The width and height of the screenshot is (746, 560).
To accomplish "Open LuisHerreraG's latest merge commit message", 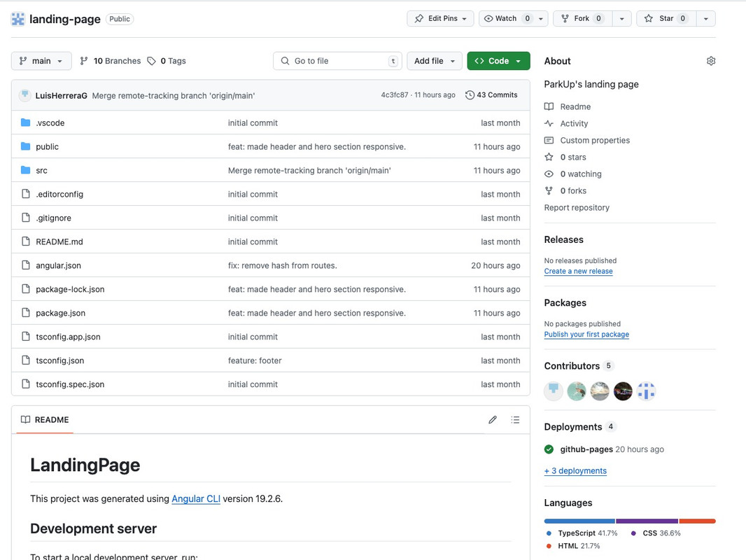I will pos(173,96).
